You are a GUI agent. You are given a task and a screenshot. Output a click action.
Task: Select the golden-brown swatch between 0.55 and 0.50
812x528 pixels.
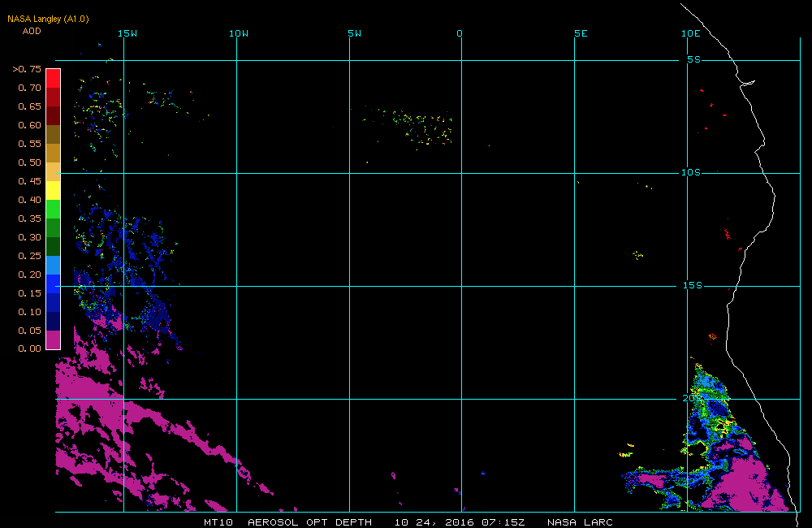pyautogui.click(x=54, y=153)
